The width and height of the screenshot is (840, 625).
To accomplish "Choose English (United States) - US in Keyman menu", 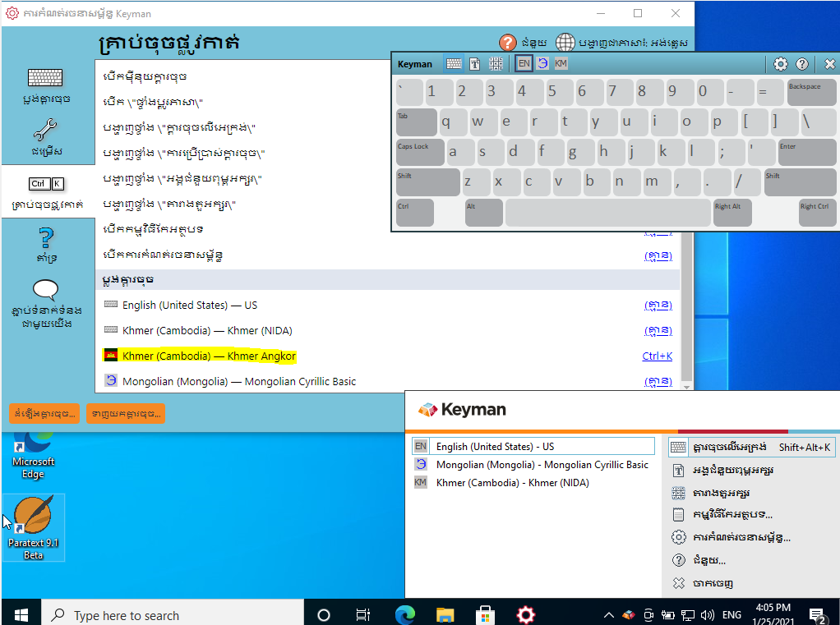I will tap(533, 446).
